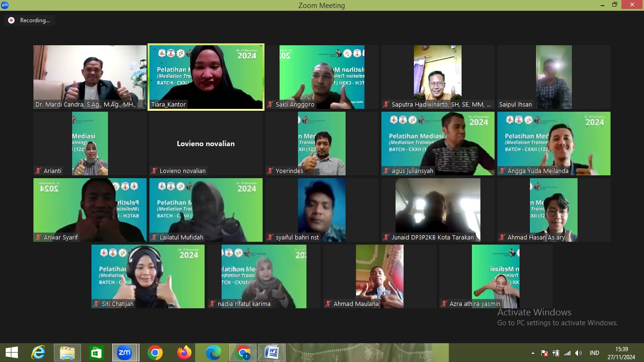
Task: Open File Explorer from the taskbar
Action: (x=67, y=353)
